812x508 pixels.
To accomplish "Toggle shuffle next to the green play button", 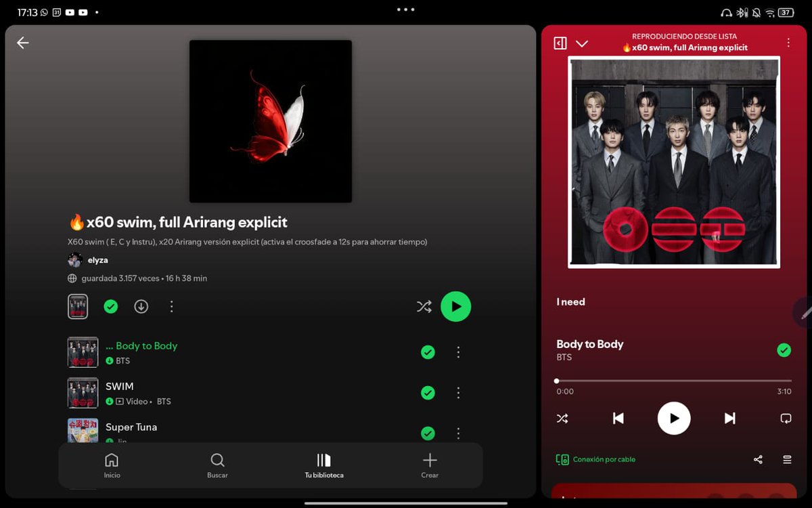I will 424,307.
